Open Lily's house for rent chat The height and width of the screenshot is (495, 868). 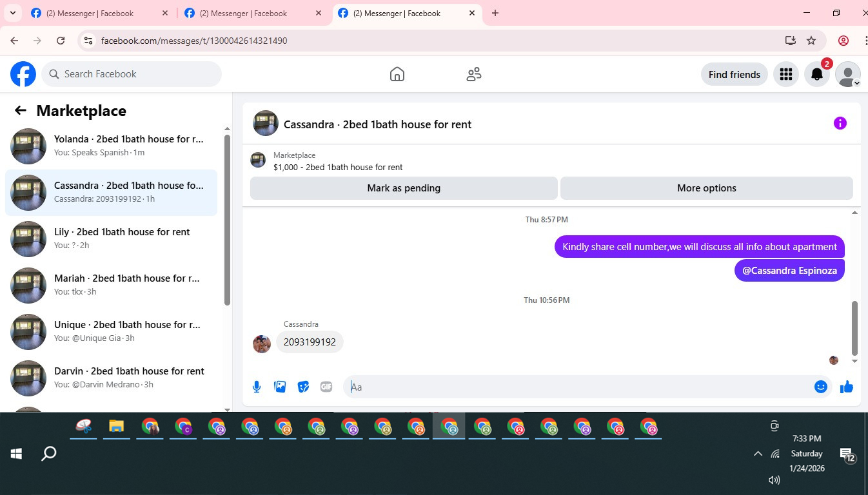[x=111, y=239]
